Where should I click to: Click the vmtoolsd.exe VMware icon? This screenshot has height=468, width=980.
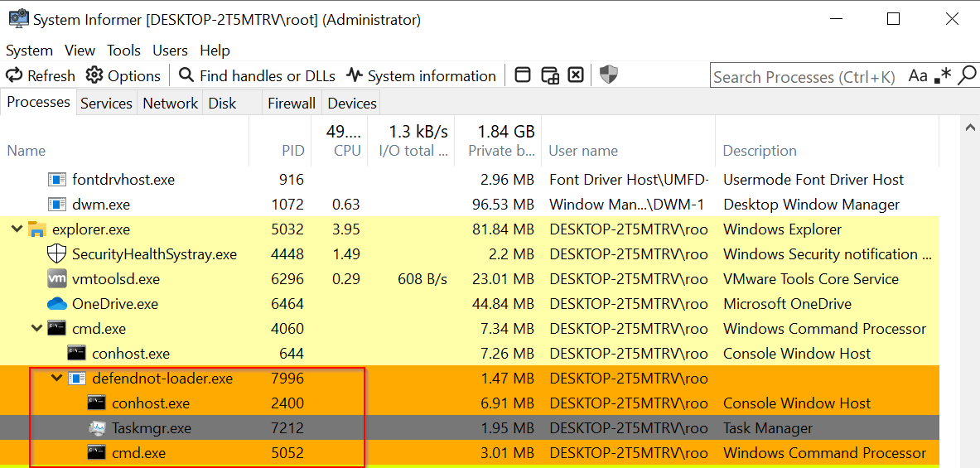coord(57,279)
